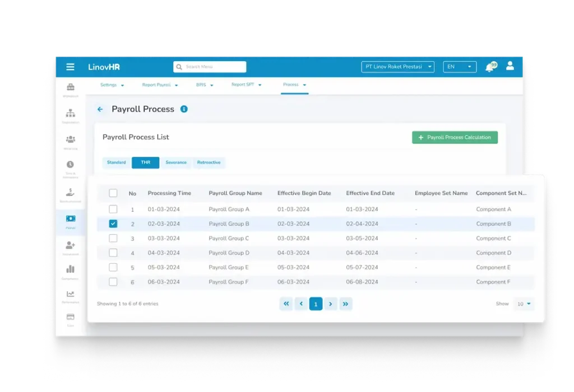Check the select-all checkbox in table header
Viewport: 574px width, 392px height.
pos(113,193)
